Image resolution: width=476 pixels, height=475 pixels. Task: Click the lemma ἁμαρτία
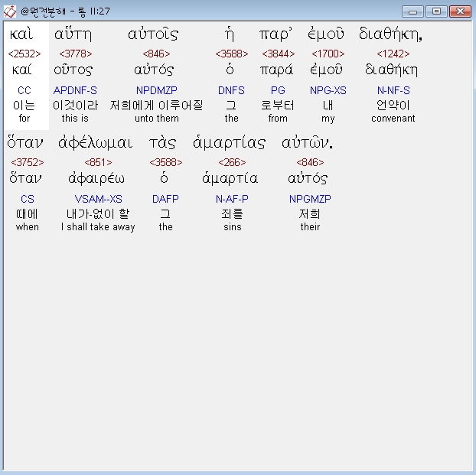pyautogui.click(x=230, y=178)
